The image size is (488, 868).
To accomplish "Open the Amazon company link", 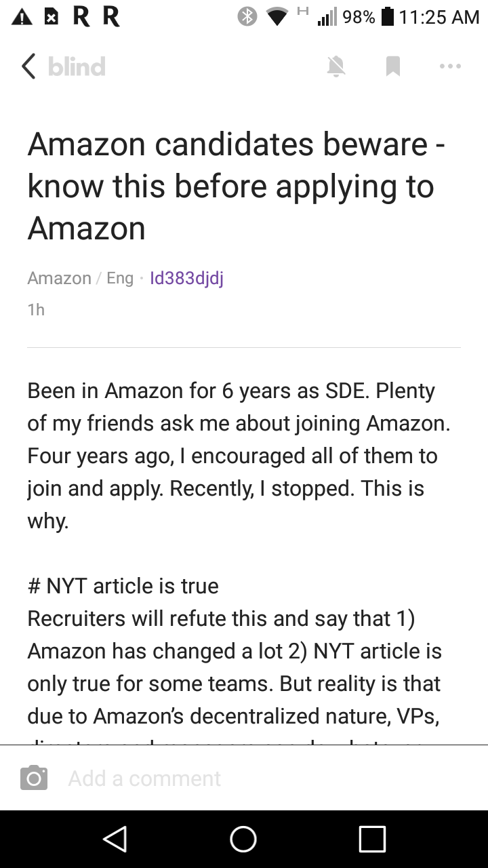I will click(x=59, y=278).
